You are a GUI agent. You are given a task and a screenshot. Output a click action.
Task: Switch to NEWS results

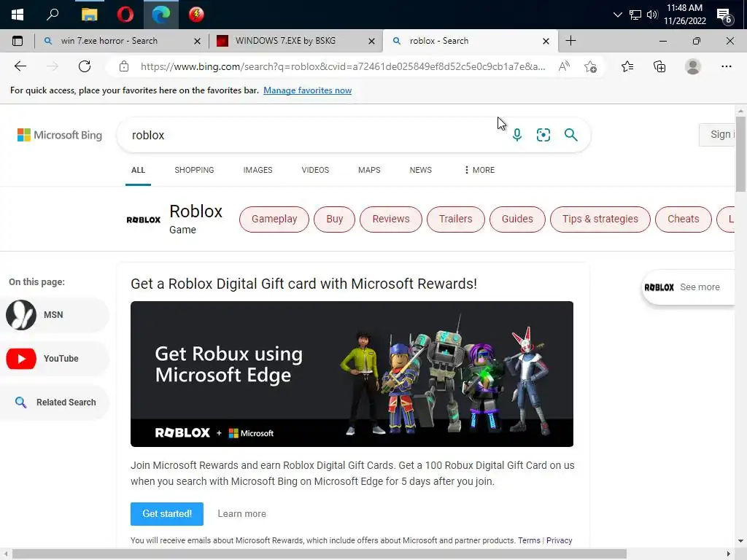tap(421, 170)
